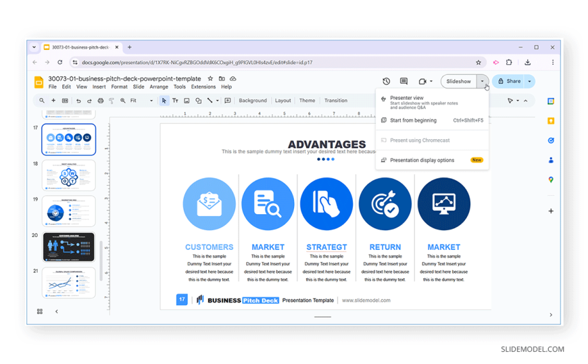Open the shape insertion tool
The width and height of the screenshot is (588, 364).
[199, 101]
